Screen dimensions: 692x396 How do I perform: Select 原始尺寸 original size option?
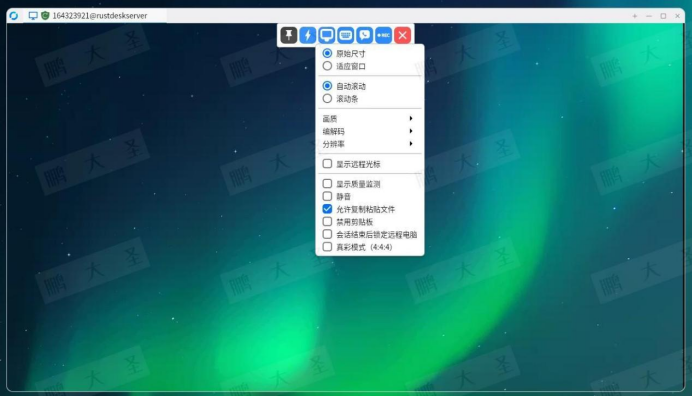327,53
